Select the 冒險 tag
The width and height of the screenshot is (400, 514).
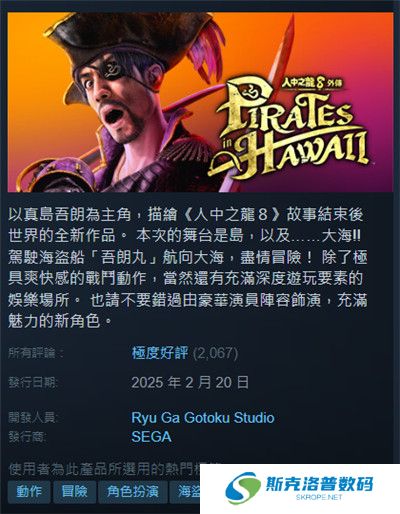74,491
